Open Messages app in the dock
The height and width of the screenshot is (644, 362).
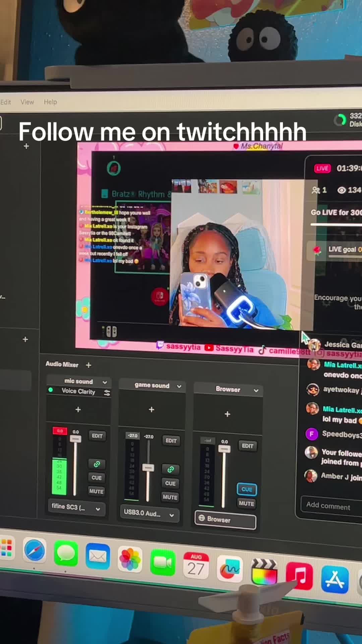pos(66,553)
